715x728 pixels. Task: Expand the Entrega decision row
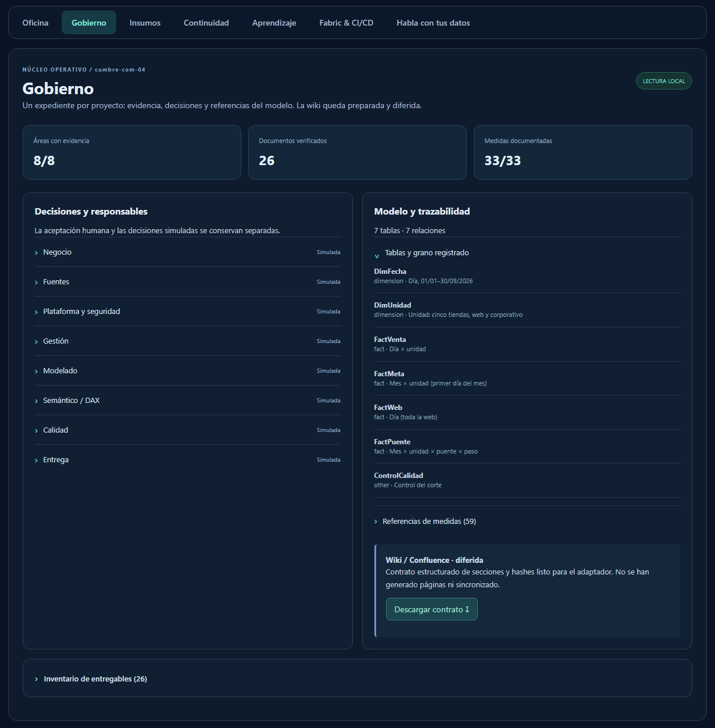(x=187, y=460)
